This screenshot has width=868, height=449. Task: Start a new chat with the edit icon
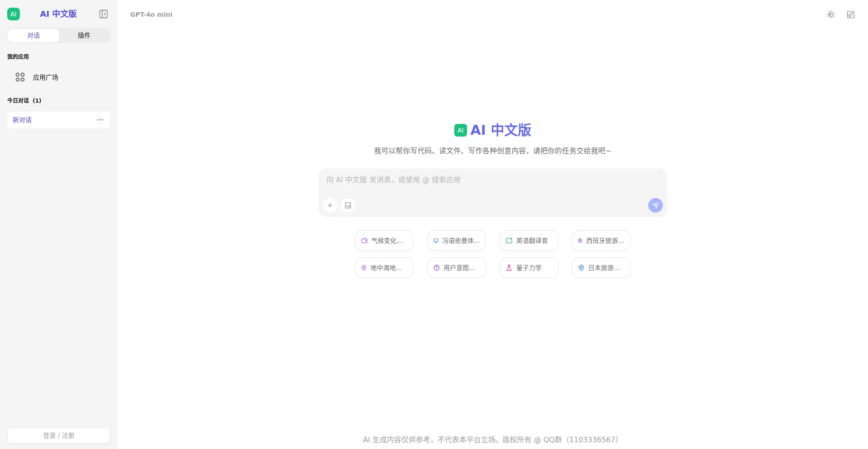click(x=851, y=14)
